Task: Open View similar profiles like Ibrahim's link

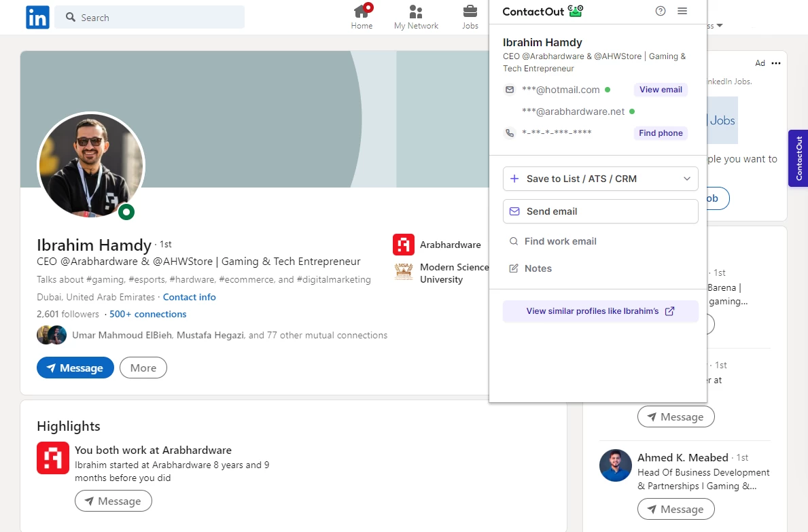Action: click(600, 311)
